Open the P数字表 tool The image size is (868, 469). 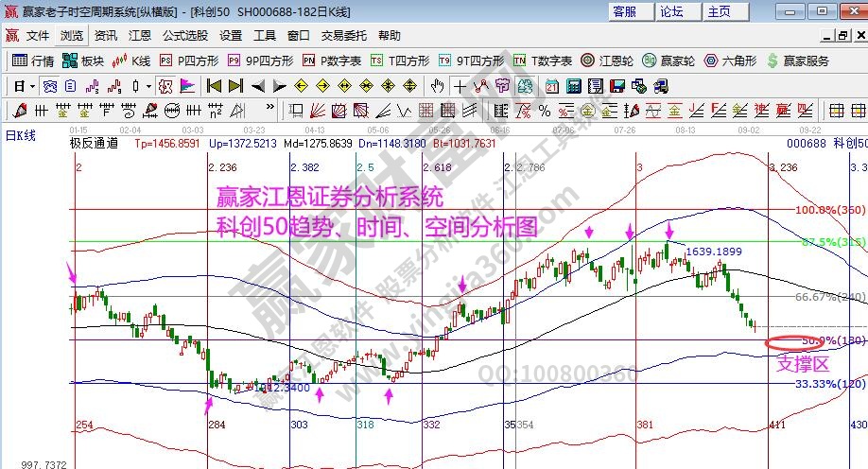[332, 61]
